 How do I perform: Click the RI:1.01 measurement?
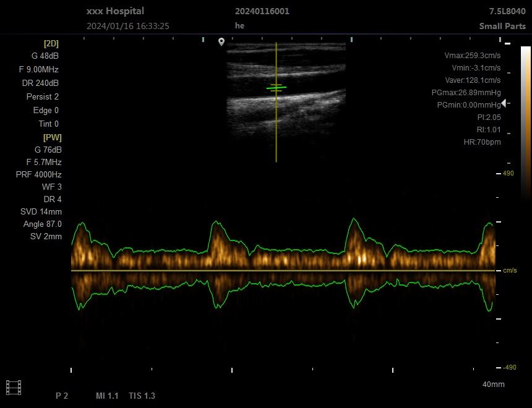[x=489, y=130]
